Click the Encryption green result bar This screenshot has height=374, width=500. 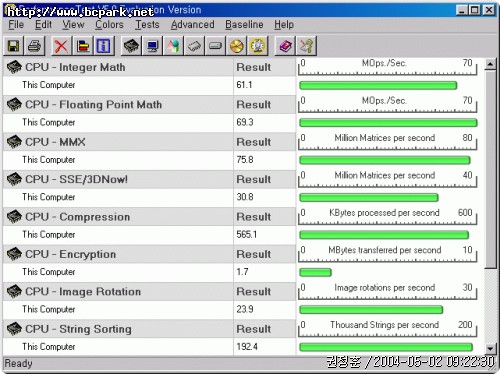[x=315, y=272]
